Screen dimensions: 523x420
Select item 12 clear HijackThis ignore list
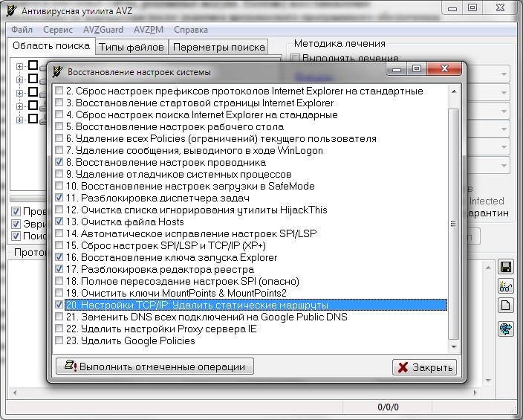point(196,210)
